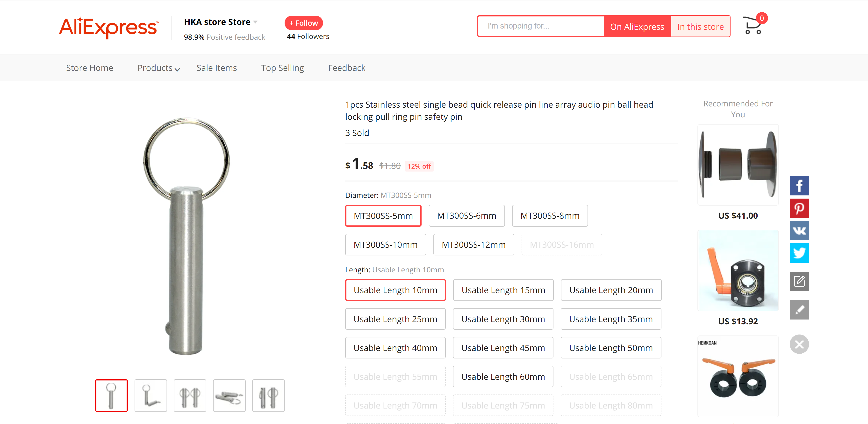Screen dimensions: 868x424
Task: Click the edit note square icon
Action: point(799,281)
